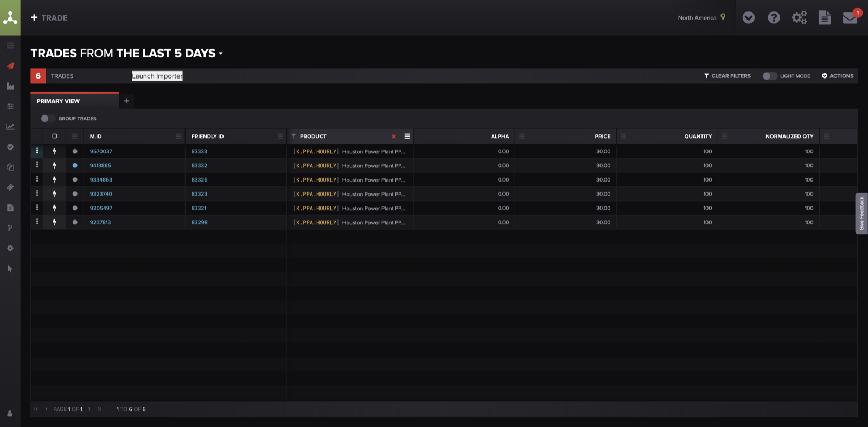The height and width of the screenshot is (427, 868).
Task: Toggle the Group Trades switch
Action: pyautogui.click(x=47, y=119)
